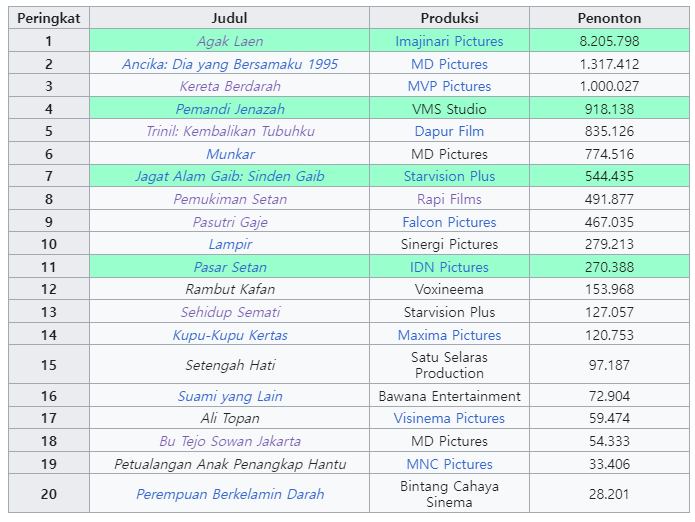Select viewer count 279.213
The height and width of the screenshot is (522, 695).
(x=609, y=244)
